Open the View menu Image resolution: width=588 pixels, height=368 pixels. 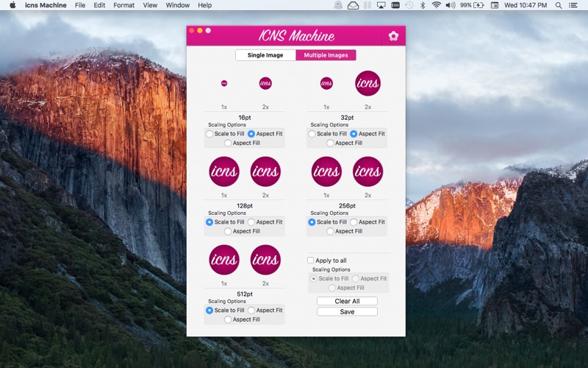click(x=150, y=5)
